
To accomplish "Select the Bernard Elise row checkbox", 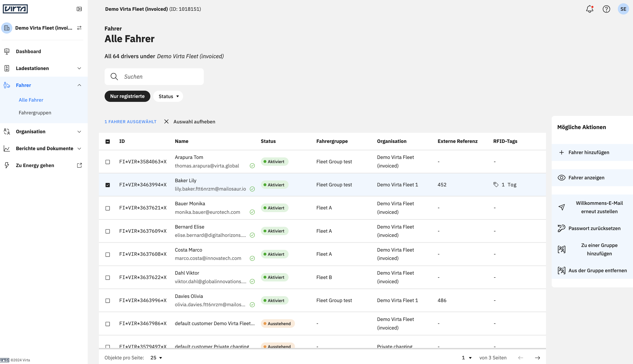I will pyautogui.click(x=108, y=231).
